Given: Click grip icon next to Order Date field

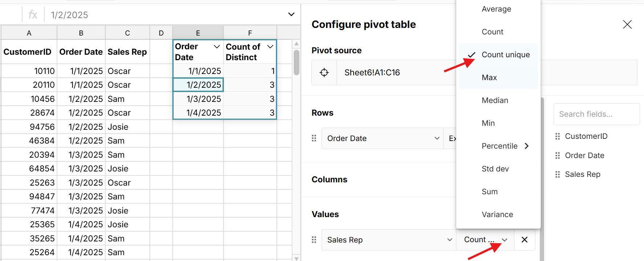Looking at the screenshot, I should pos(558,156).
